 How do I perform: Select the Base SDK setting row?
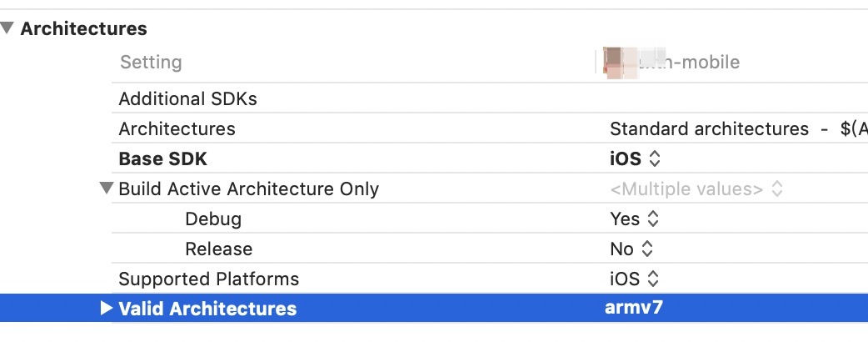pos(162,158)
